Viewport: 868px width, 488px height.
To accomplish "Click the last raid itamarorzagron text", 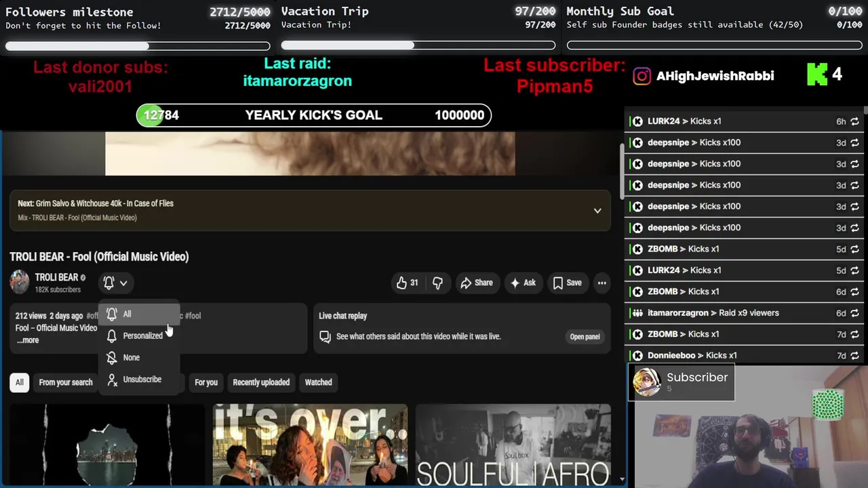I will coord(298,81).
